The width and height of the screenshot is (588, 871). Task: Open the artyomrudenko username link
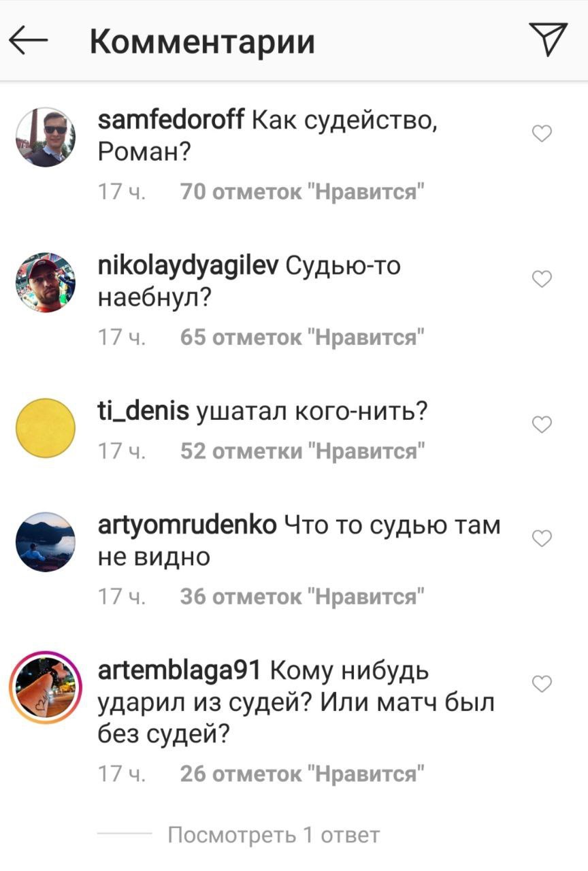(x=187, y=525)
